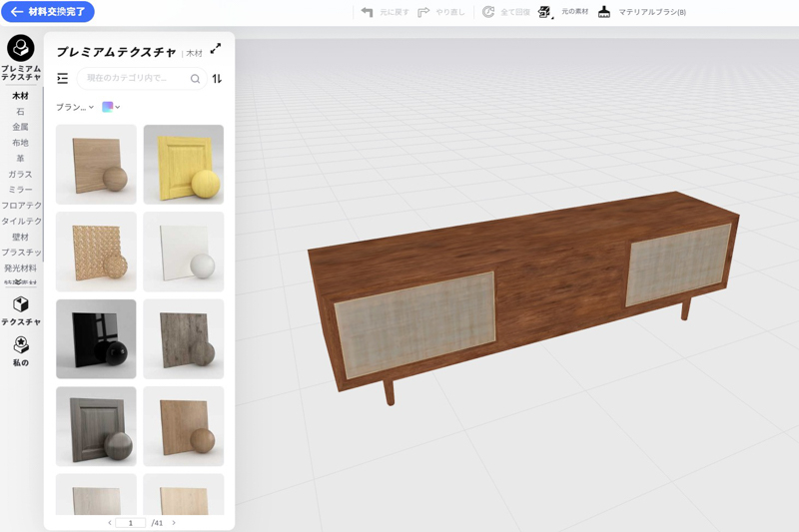Pick the light beige wood texture
Screen dimensions: 799x532
(x=184, y=494)
